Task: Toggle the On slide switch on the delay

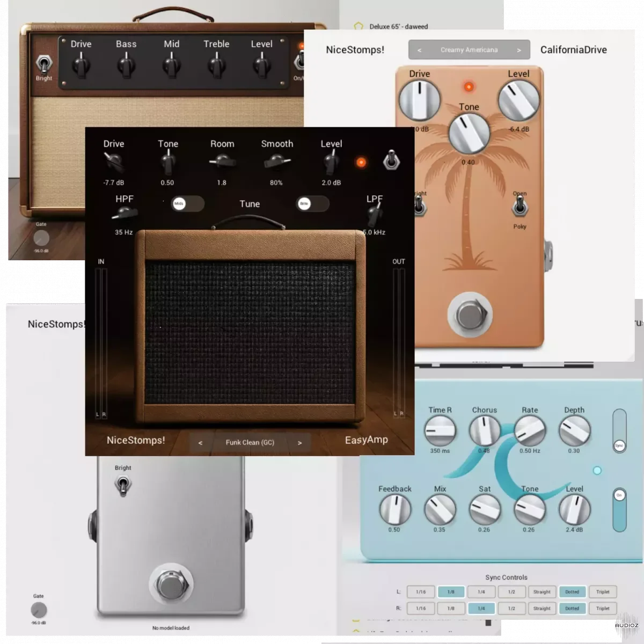Action: tap(619, 510)
